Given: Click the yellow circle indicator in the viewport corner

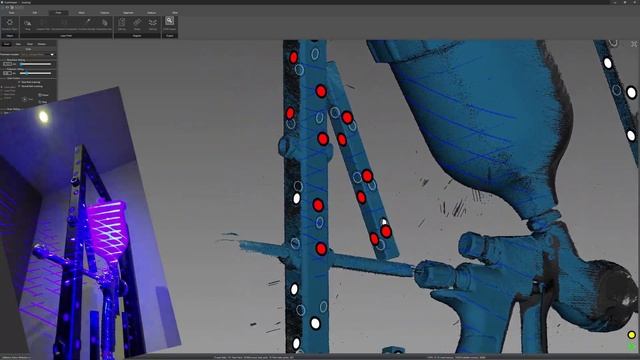Looking at the screenshot, I should (631, 335).
